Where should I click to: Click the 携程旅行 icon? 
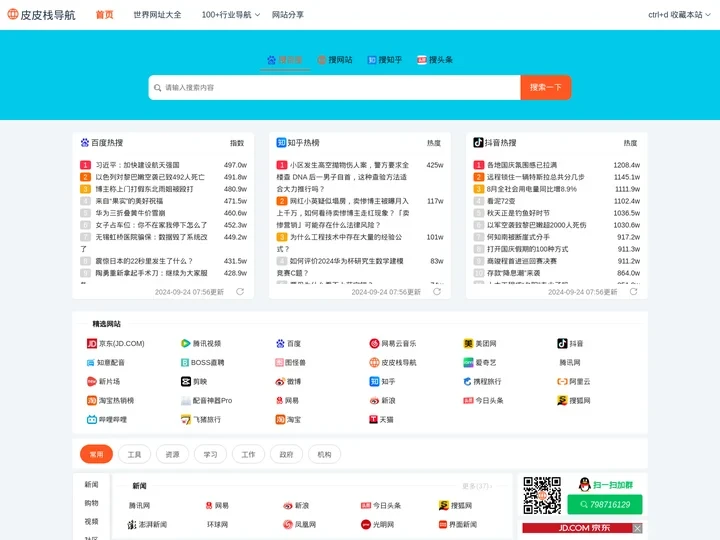tap(467, 382)
